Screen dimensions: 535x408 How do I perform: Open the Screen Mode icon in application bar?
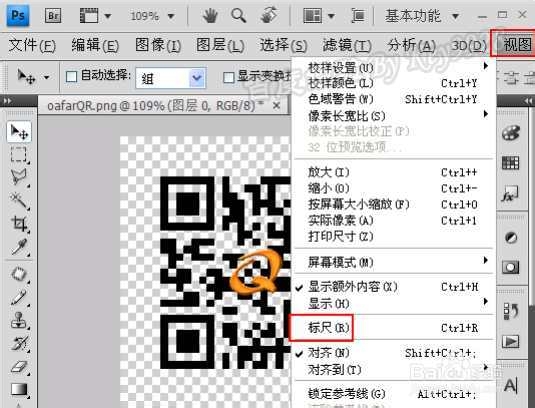tap(358, 16)
